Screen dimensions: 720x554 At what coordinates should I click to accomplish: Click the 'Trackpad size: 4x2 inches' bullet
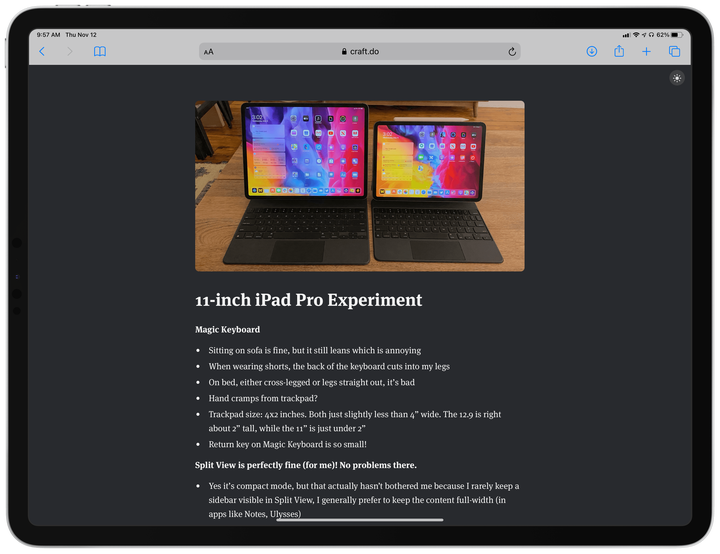coord(354,421)
